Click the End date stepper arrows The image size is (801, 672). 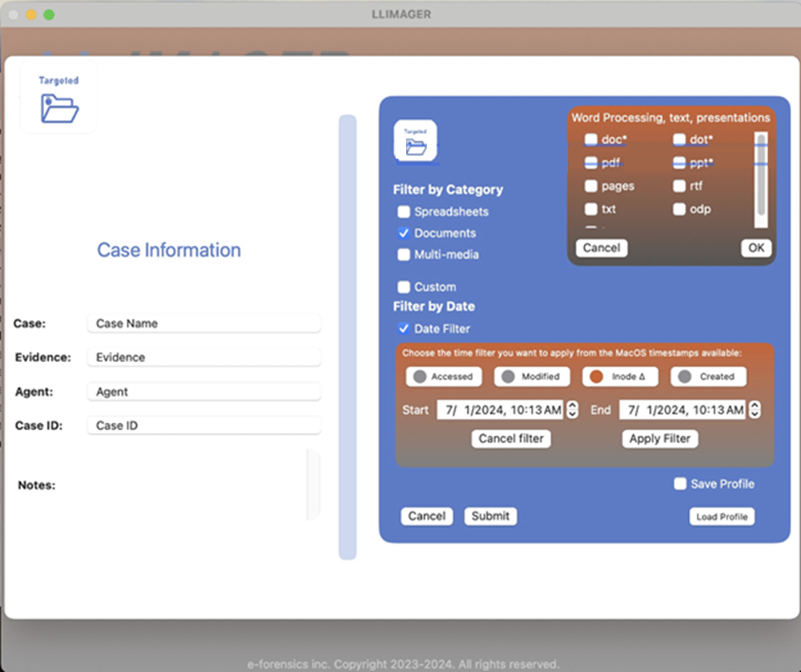pos(754,410)
